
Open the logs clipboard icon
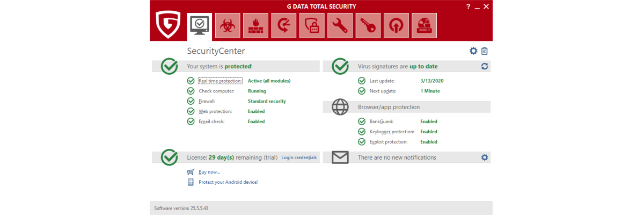(x=485, y=51)
